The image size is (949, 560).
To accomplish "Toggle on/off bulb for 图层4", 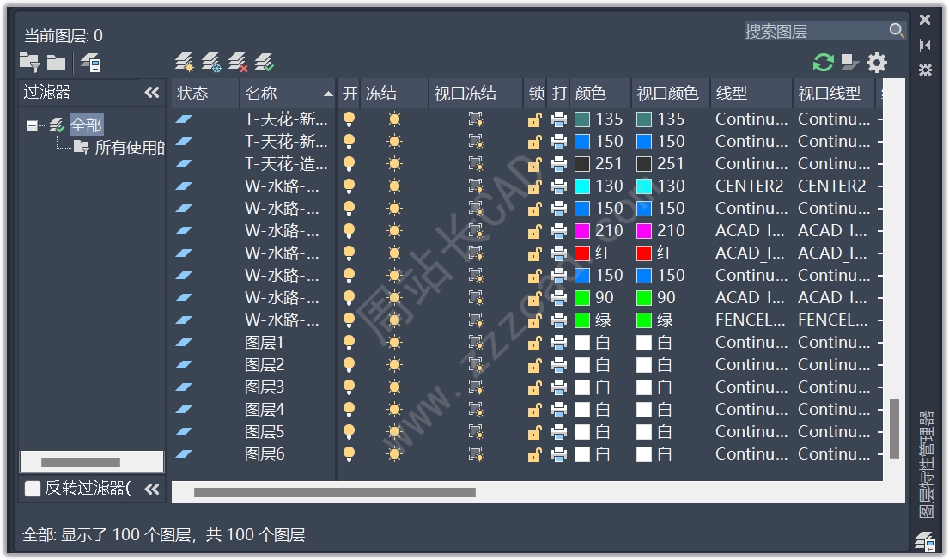I will 349,409.
